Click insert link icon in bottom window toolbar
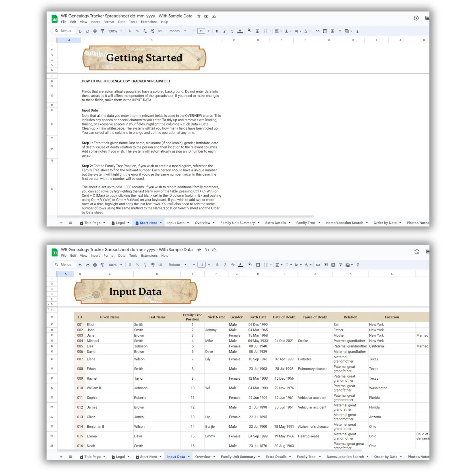Screen dimensions: 476x476 [x=318, y=265]
